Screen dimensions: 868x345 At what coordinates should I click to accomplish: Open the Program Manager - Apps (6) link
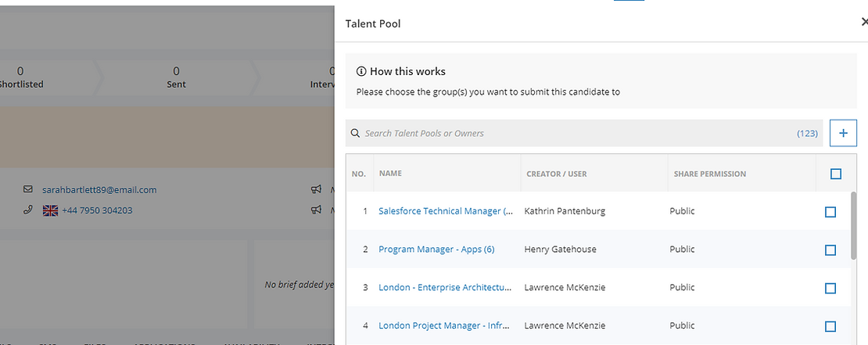[x=436, y=250]
